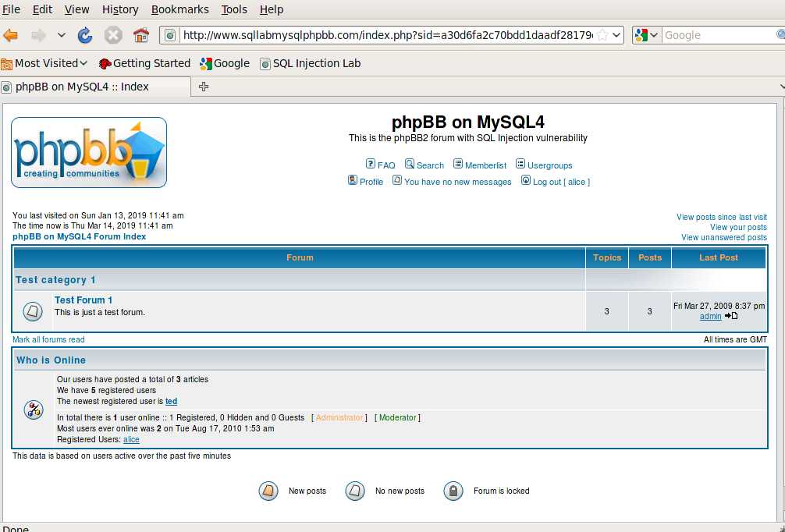
Task: Open View your posts link
Action: pyautogui.click(x=738, y=227)
